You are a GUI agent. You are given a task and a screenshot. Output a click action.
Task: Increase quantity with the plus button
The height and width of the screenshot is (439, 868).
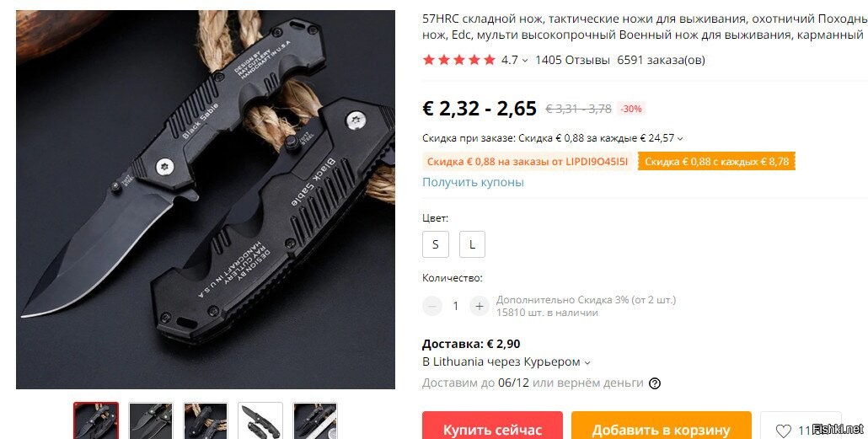[480, 306]
